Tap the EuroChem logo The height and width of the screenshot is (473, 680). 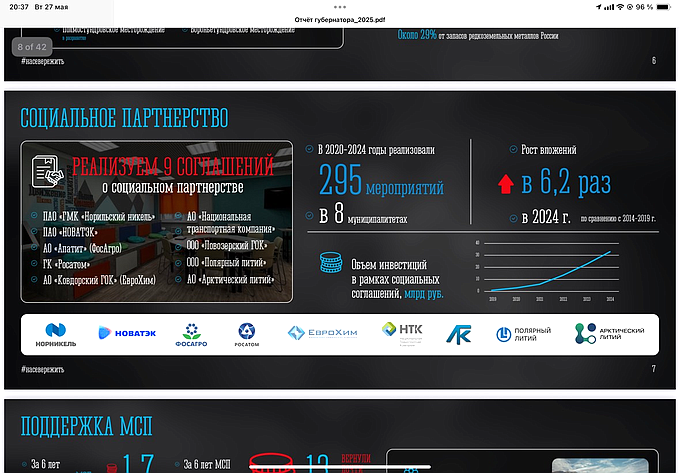point(322,333)
